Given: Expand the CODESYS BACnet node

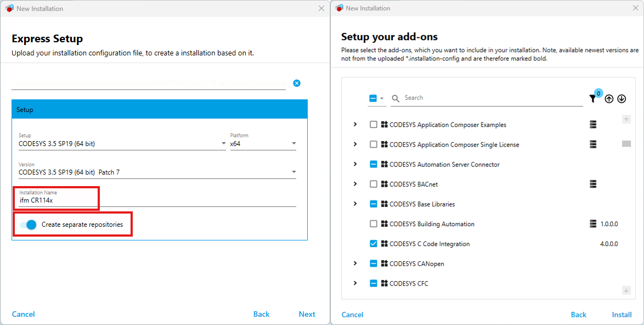Looking at the screenshot, I should 355,184.
